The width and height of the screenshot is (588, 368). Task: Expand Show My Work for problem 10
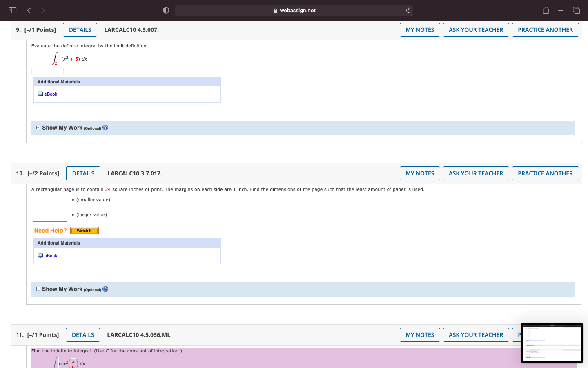tap(38, 289)
